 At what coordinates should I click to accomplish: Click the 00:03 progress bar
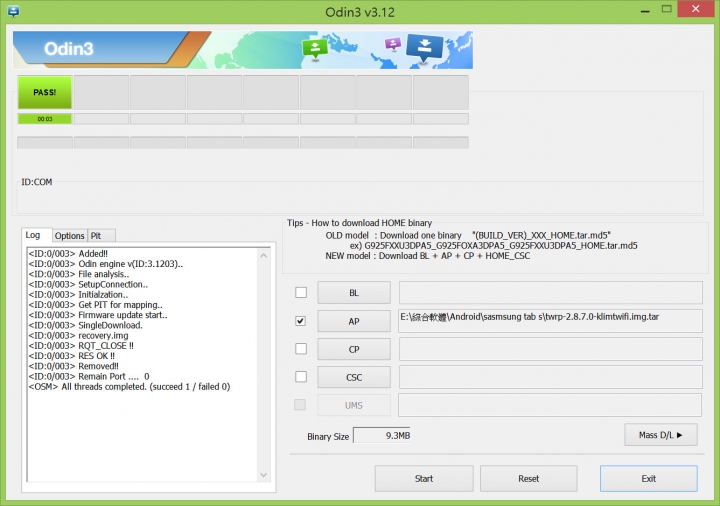pyautogui.click(x=45, y=119)
